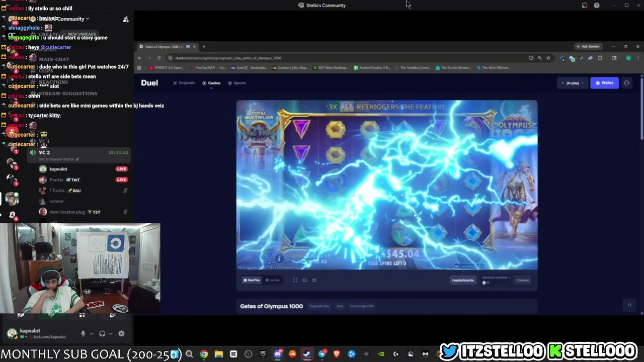The image size is (644, 362).
Task: Click kapnalot user avatar in Discord panel
Action: (x=12, y=333)
